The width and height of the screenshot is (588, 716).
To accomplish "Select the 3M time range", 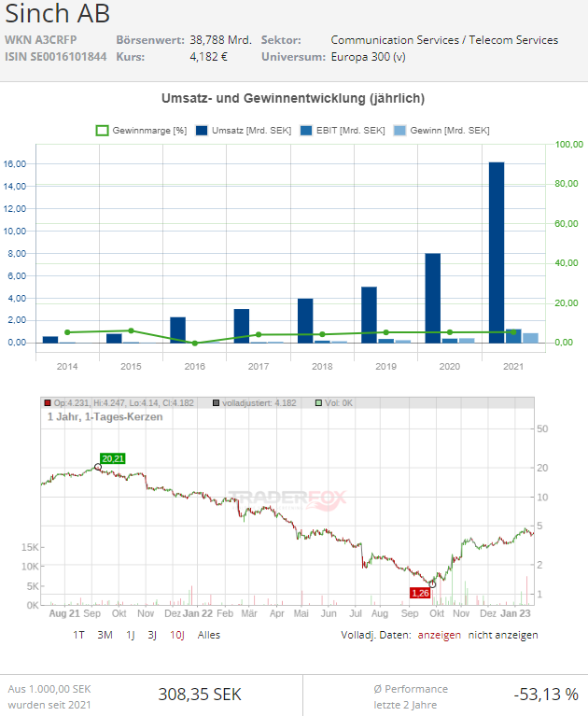I will (105, 635).
